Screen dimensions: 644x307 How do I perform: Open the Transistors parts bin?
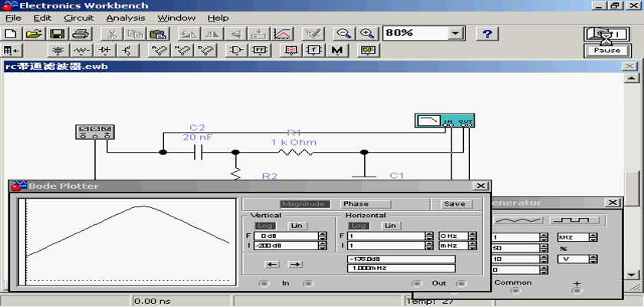(128, 51)
